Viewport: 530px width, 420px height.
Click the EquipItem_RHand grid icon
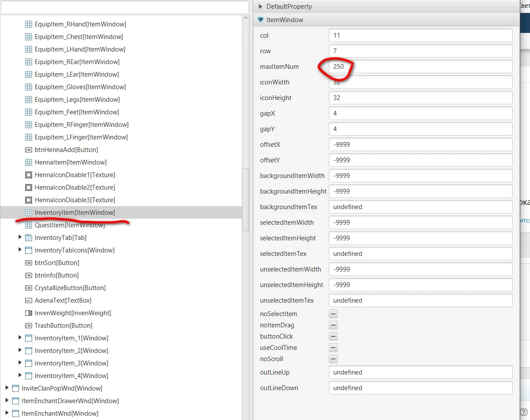tap(29, 24)
